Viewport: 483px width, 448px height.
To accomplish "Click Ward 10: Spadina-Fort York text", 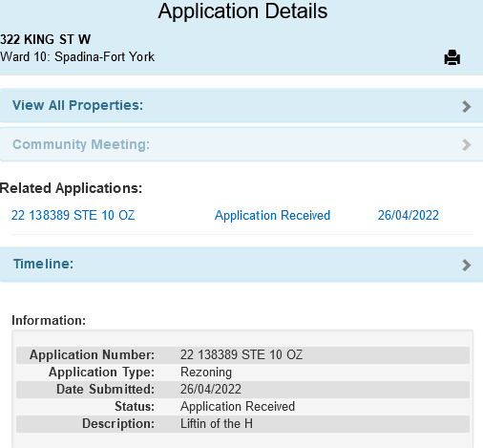I will coord(77,57).
